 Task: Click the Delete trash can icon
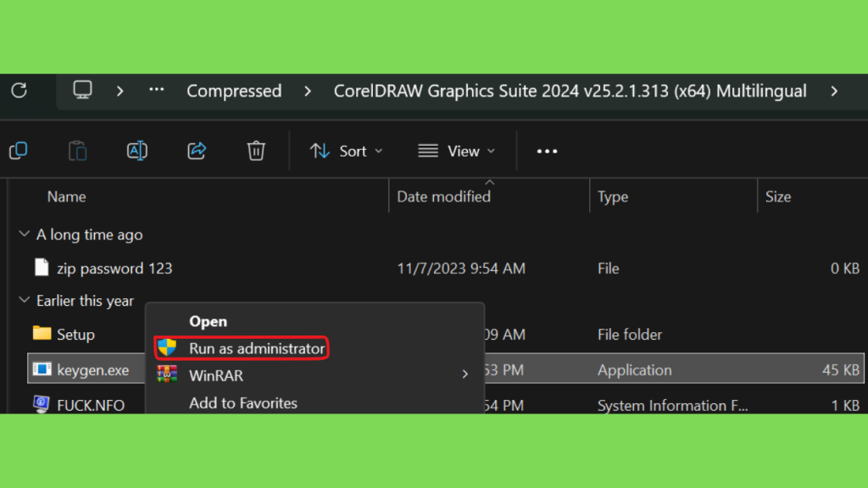click(x=256, y=151)
